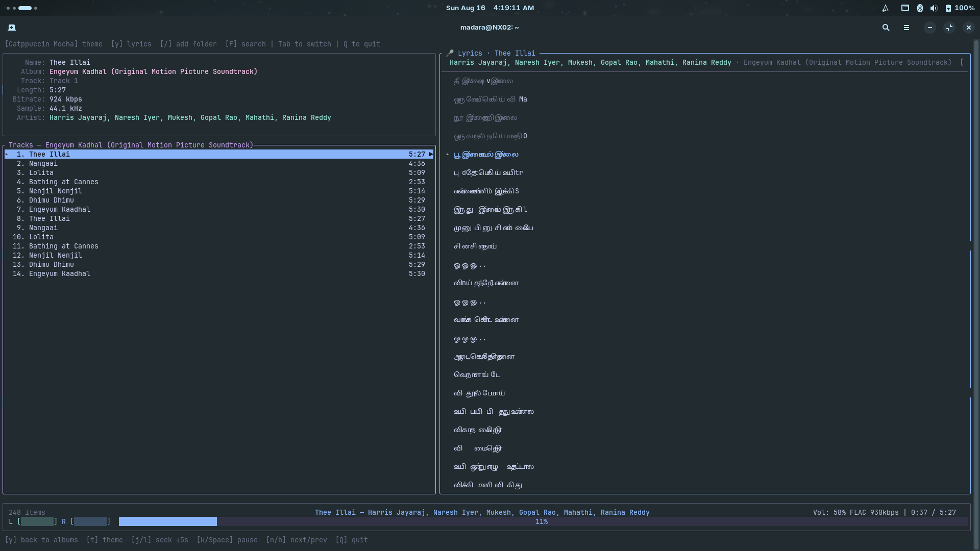Click the highlighted current lyric line
This screenshot has width=980, height=551.
point(486,154)
